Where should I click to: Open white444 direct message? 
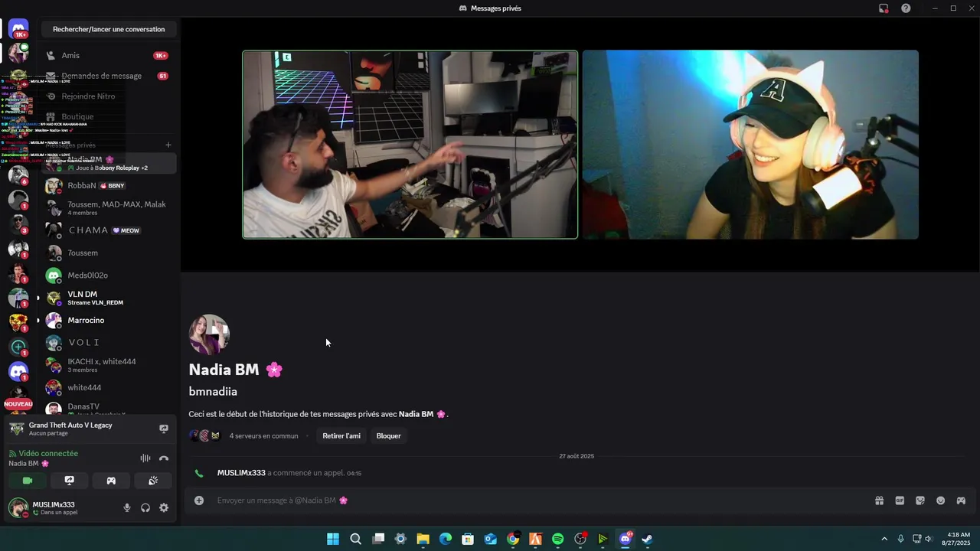[109, 387]
